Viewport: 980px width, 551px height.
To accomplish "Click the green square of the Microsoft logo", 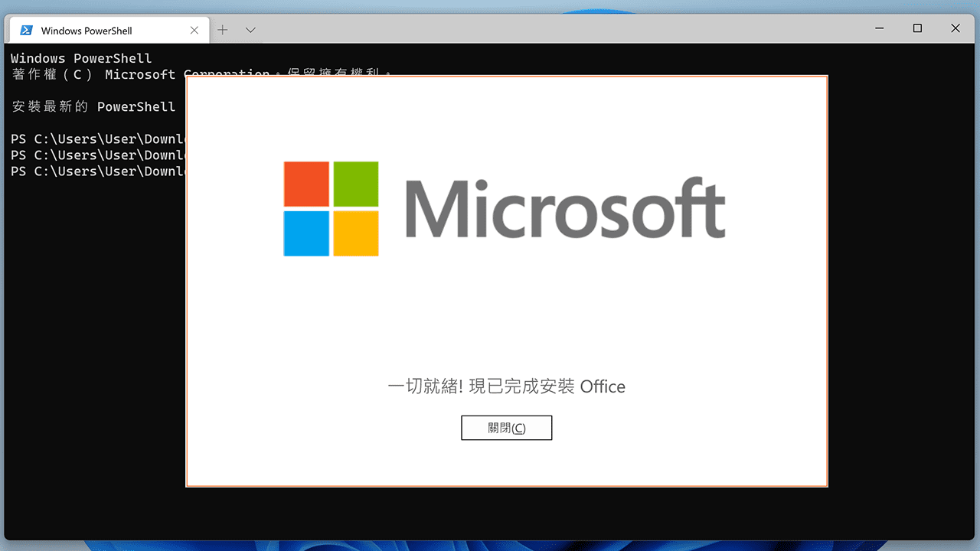I will tap(355, 183).
